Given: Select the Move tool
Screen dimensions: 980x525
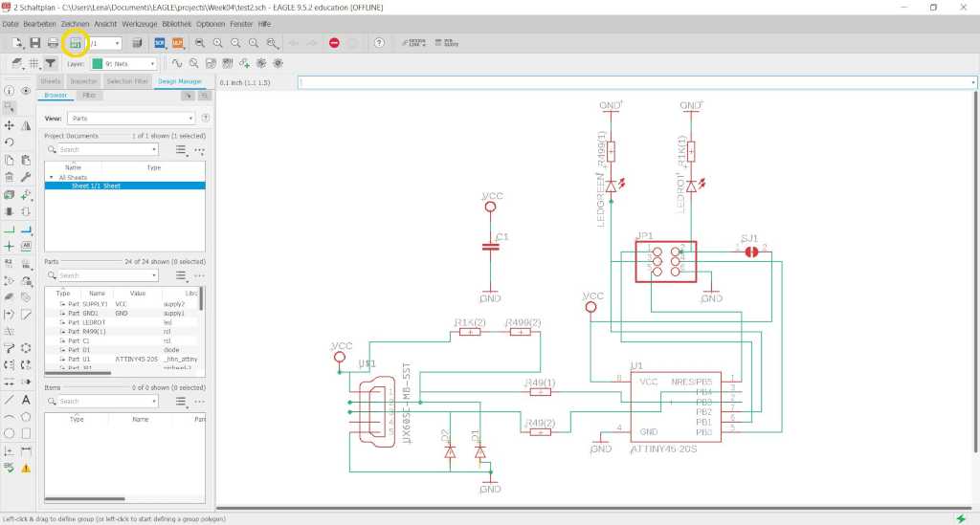Looking at the screenshot, I should point(9,125).
